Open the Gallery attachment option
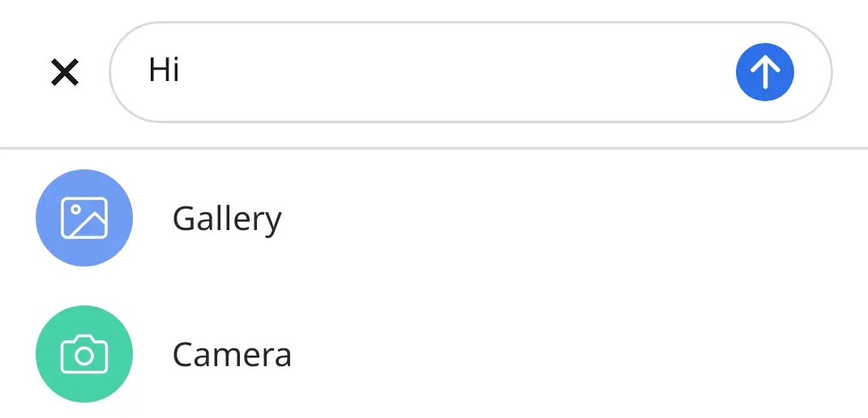The height and width of the screenshot is (418, 868). tap(227, 219)
